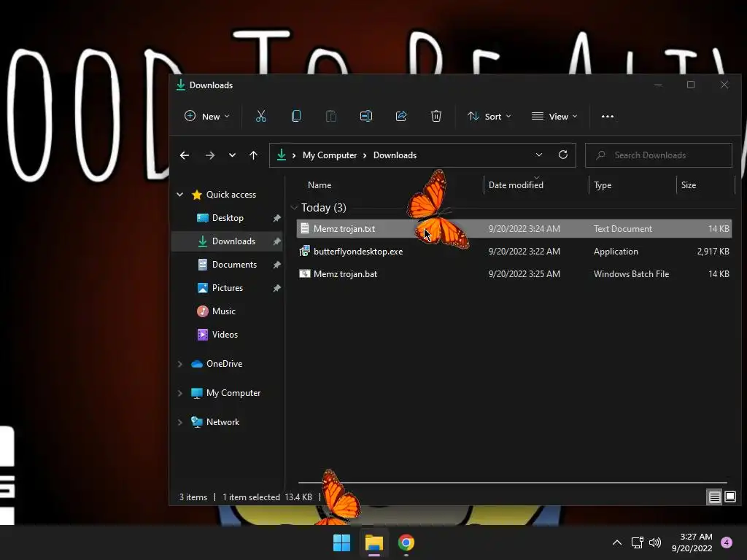Click the 2,917 KB size value
This screenshot has height=560, width=747.
tap(713, 252)
